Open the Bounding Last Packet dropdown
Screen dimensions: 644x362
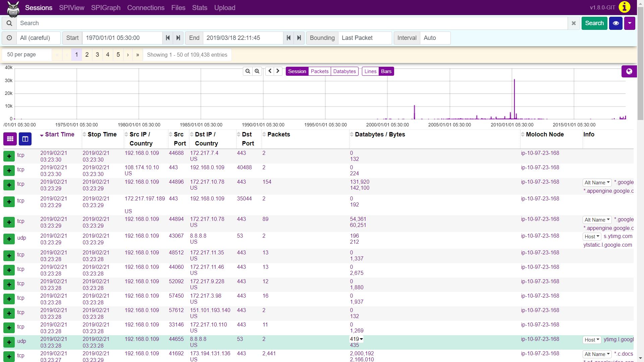point(365,38)
